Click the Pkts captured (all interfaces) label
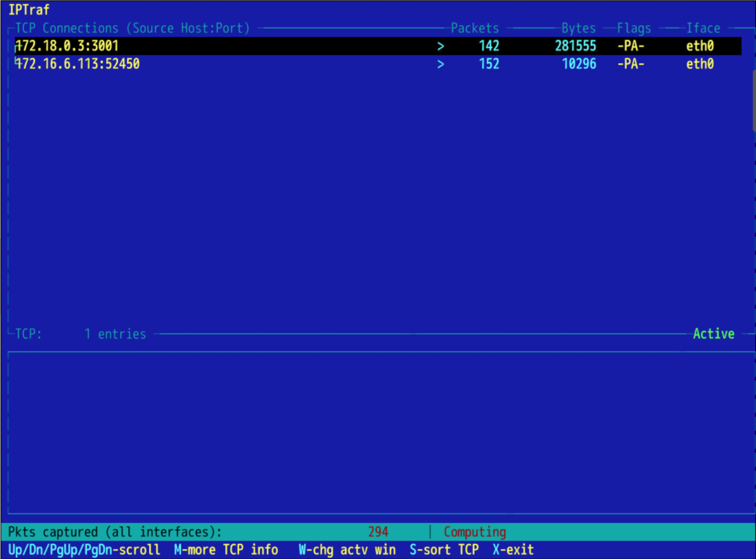The width and height of the screenshot is (756, 559). pyautogui.click(x=115, y=532)
